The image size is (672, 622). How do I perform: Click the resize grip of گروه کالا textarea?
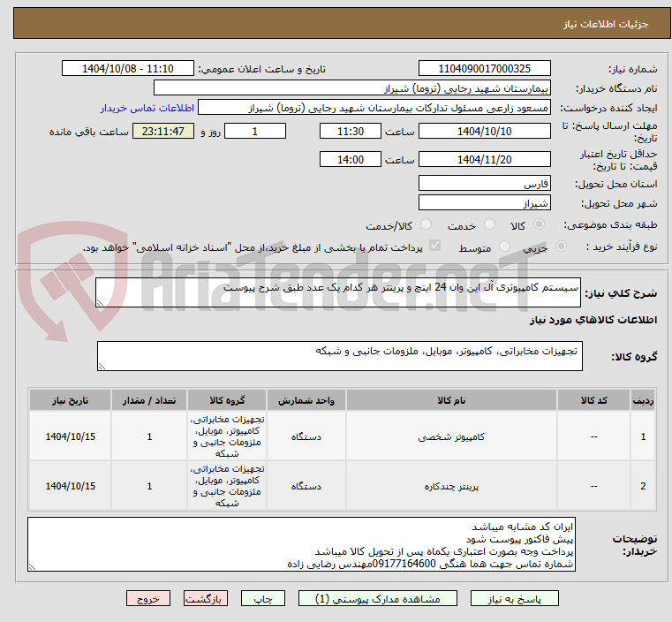[102, 366]
